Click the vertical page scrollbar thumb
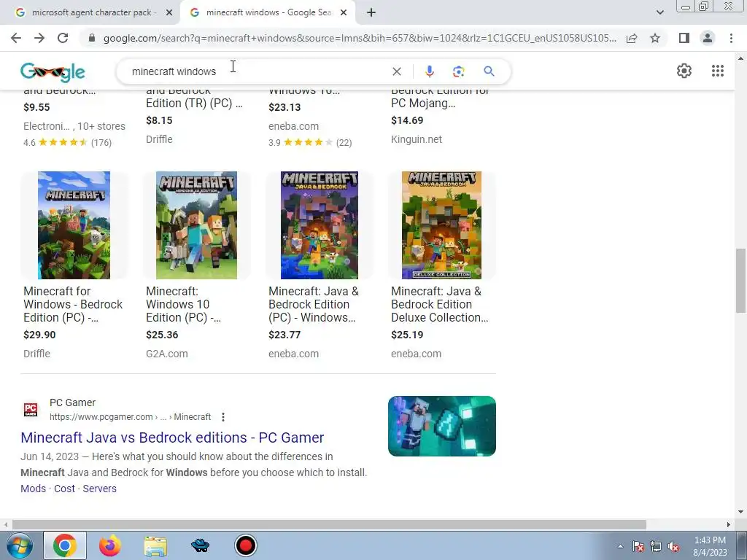The image size is (747, 560). 740,281
